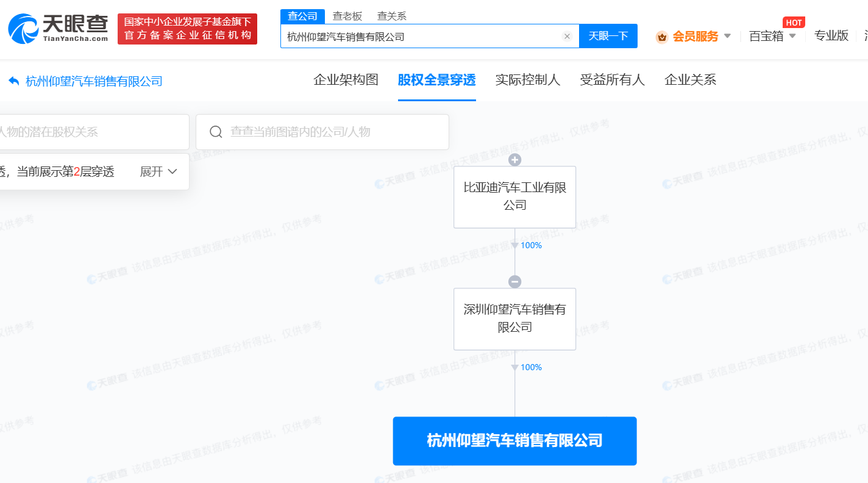Click the crown icon for member services

coord(661,37)
